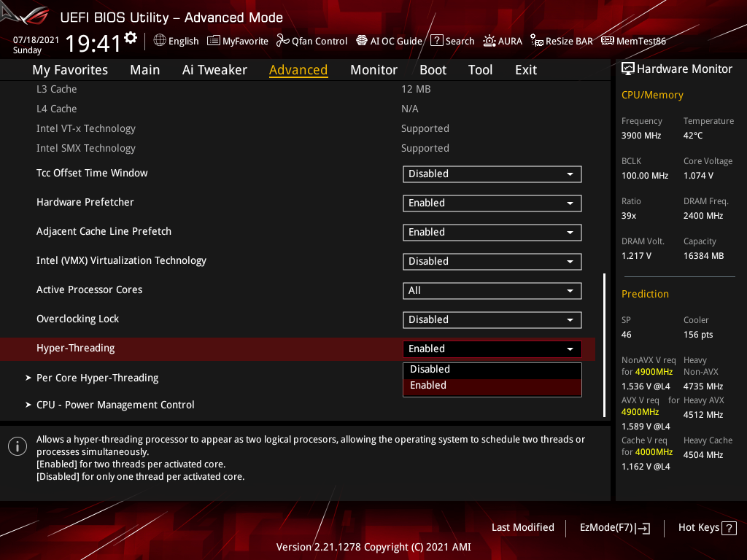Show Last Modified settings list

522,527
